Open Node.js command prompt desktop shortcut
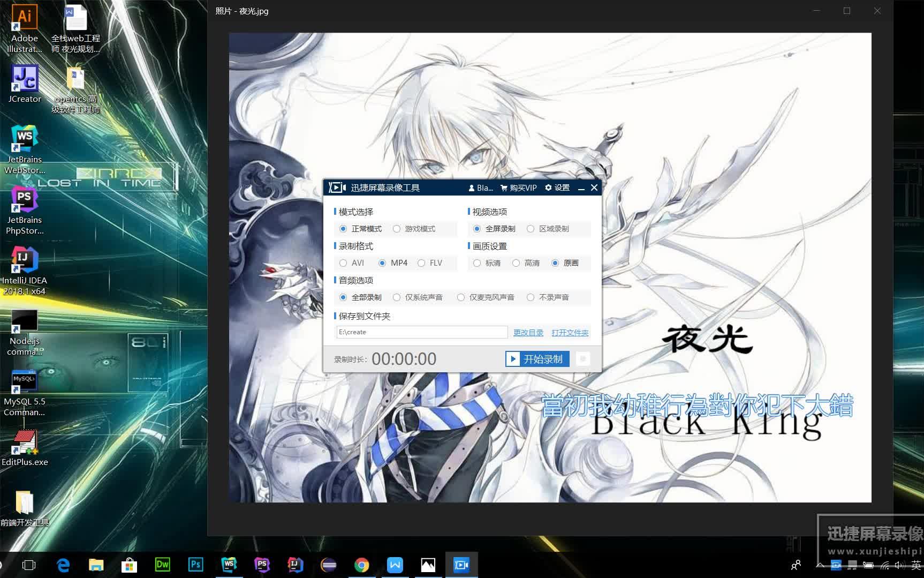Image resolution: width=924 pixels, height=578 pixels. [x=25, y=332]
